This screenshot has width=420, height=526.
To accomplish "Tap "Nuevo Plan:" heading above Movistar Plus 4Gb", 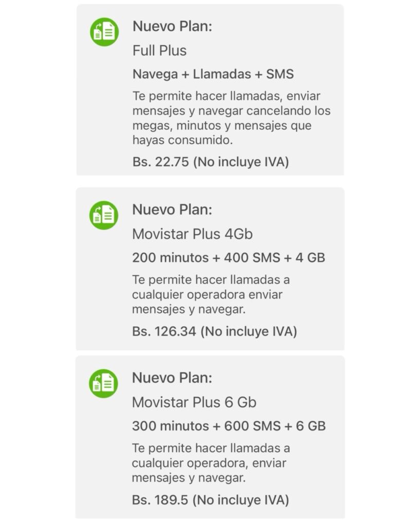I will click(x=173, y=210).
